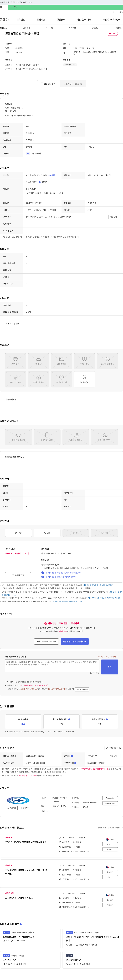Click 새창보기 for 행정인력 모집 posting
Screen dimensions: 123x980
coord(110,849)
